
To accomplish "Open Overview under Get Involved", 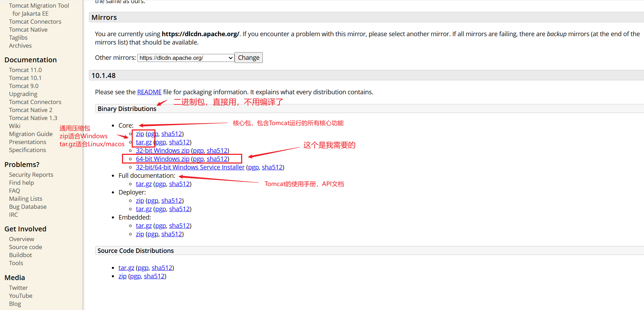I will [x=22, y=239].
